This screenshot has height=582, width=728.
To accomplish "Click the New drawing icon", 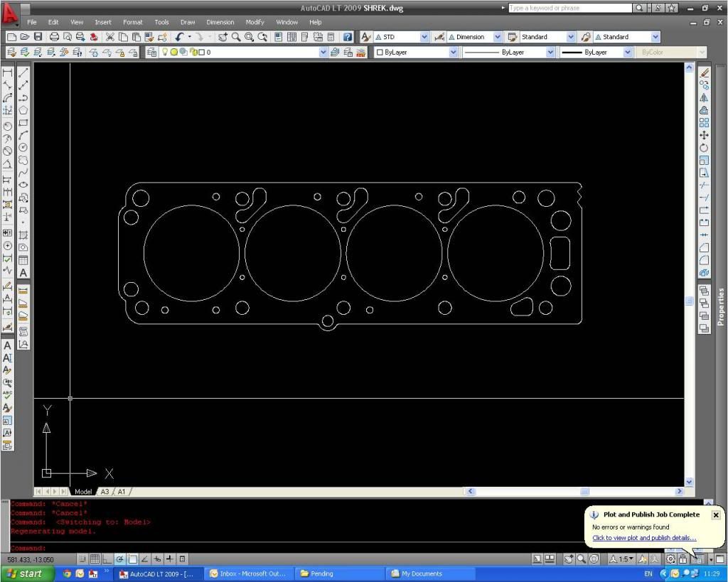I will coord(11,37).
